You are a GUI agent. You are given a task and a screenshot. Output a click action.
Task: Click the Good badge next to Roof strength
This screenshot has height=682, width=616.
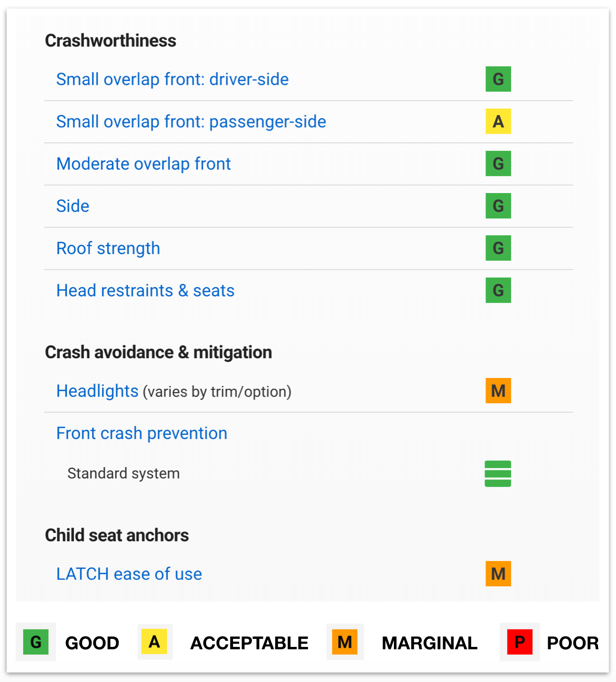(498, 248)
